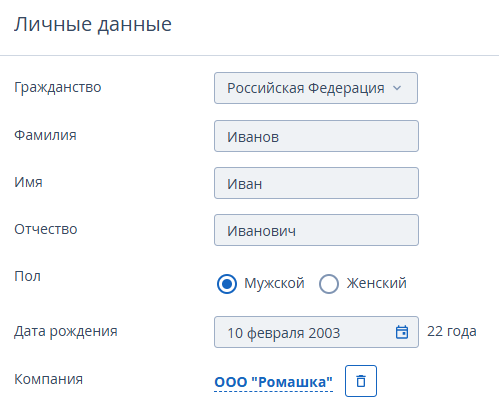Screen dimensions: 499x410
Task: Focus the Имя field containing Иван
Action: click(316, 183)
